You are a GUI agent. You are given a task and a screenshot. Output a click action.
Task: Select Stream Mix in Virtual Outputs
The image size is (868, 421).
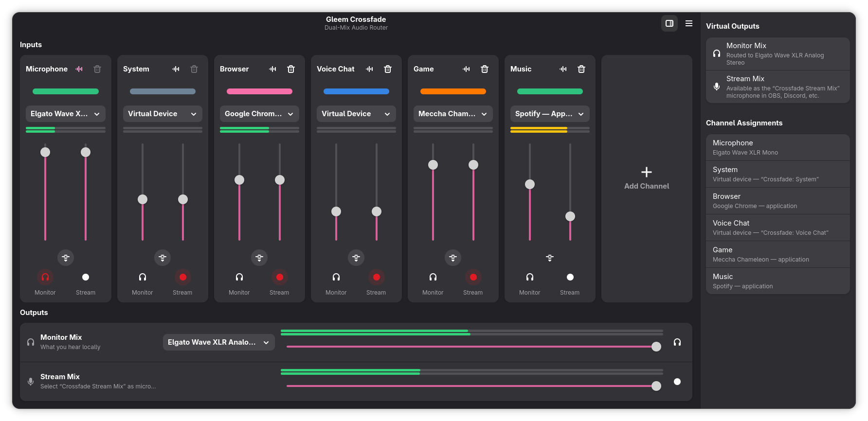[778, 87]
